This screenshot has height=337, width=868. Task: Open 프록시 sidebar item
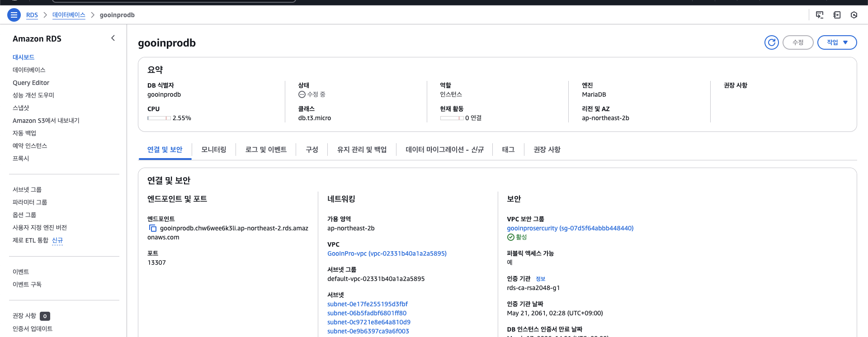tap(21, 159)
